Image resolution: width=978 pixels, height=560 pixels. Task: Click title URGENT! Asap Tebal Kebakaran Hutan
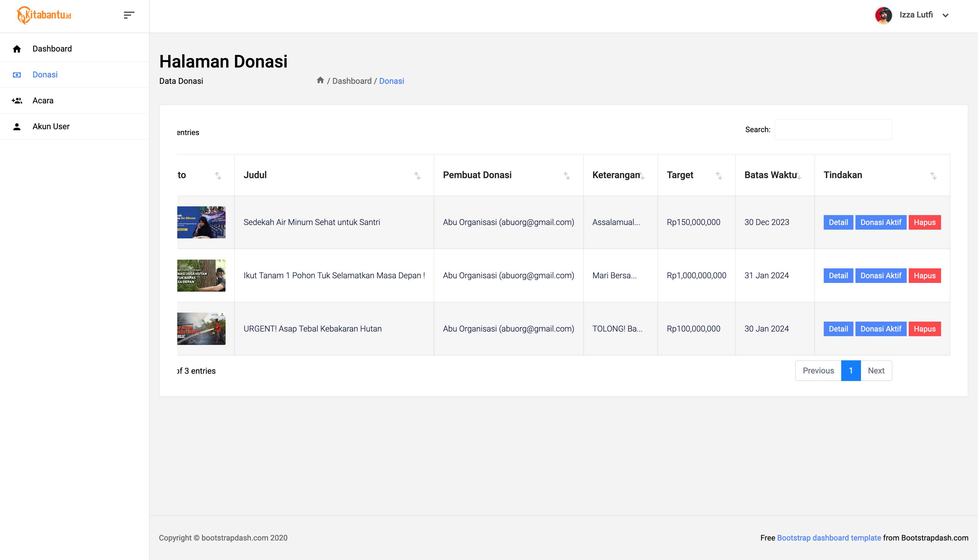coord(312,329)
